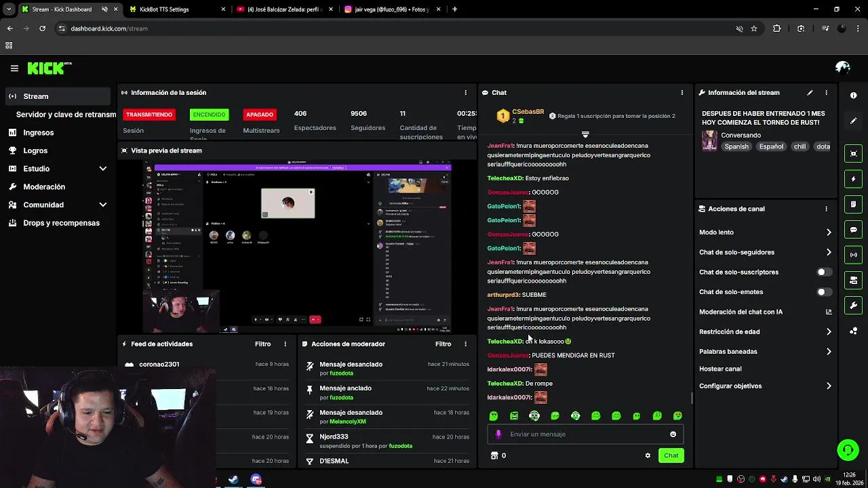Viewport: 868px width, 488px height.
Task: Open Restricción de edad options arrow
Action: click(x=829, y=332)
